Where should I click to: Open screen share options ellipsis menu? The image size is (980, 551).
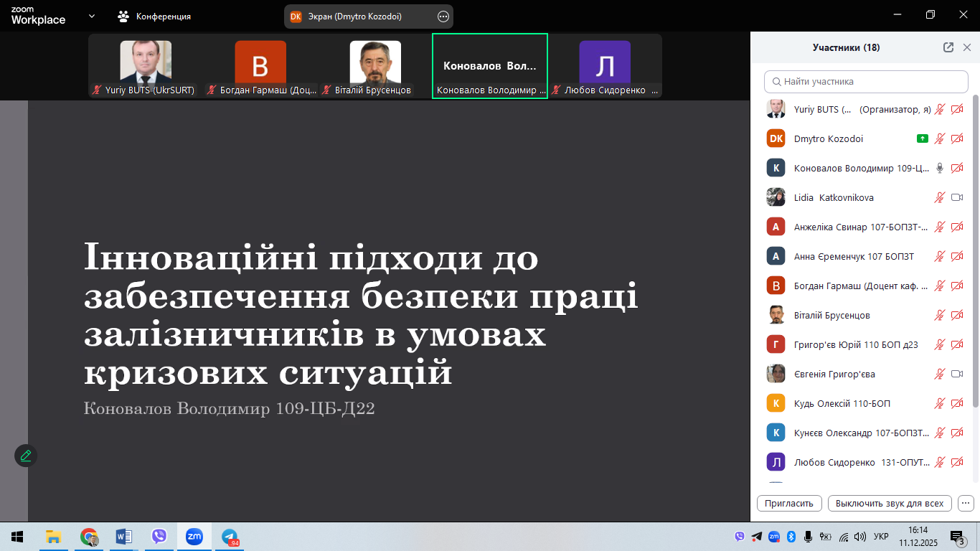coord(443,17)
